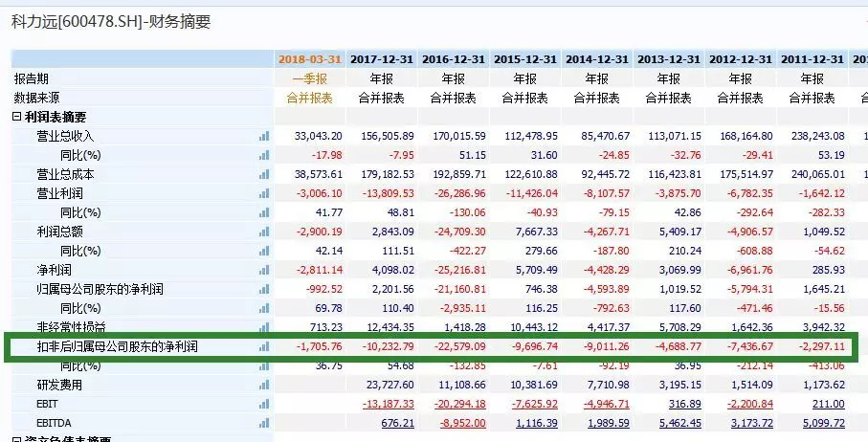The height and width of the screenshot is (442, 868).
Task: Collapse the 利润表摘要 section
Action: 16,117
